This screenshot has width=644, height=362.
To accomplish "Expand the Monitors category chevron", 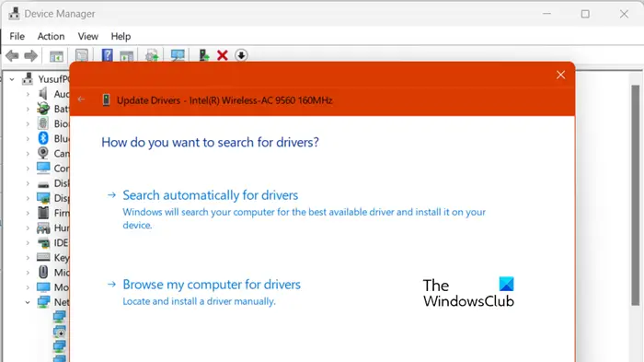I will (x=28, y=287).
